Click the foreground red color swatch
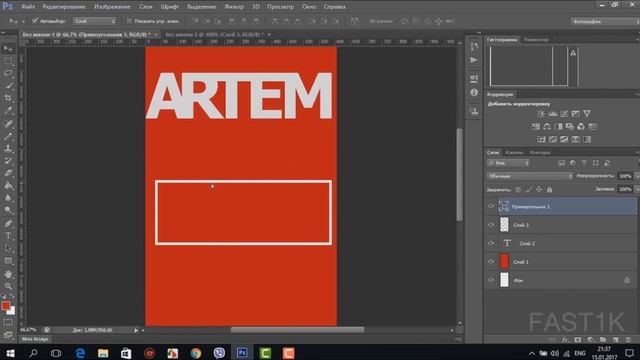This screenshot has width=640, height=360. [x=5, y=305]
